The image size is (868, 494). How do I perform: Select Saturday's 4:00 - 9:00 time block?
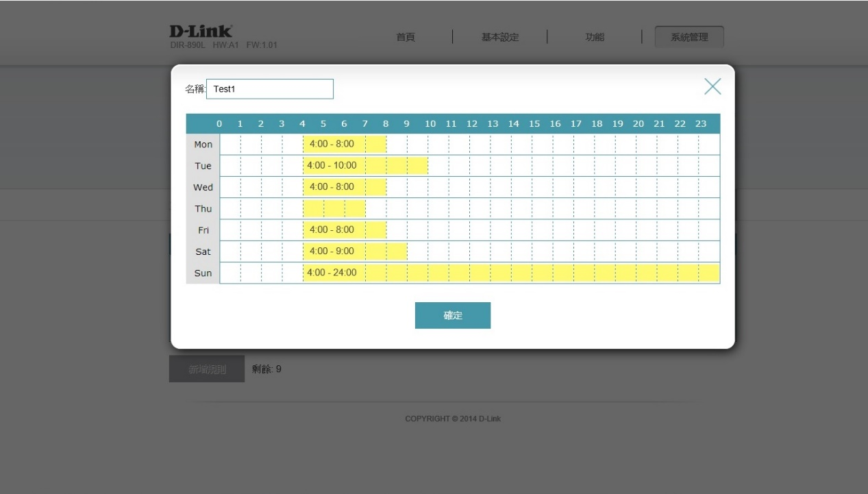355,251
